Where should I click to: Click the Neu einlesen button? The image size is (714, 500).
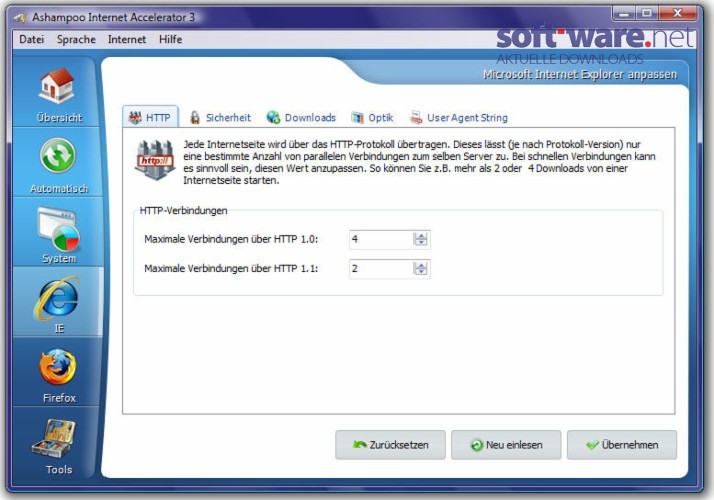click(x=506, y=445)
